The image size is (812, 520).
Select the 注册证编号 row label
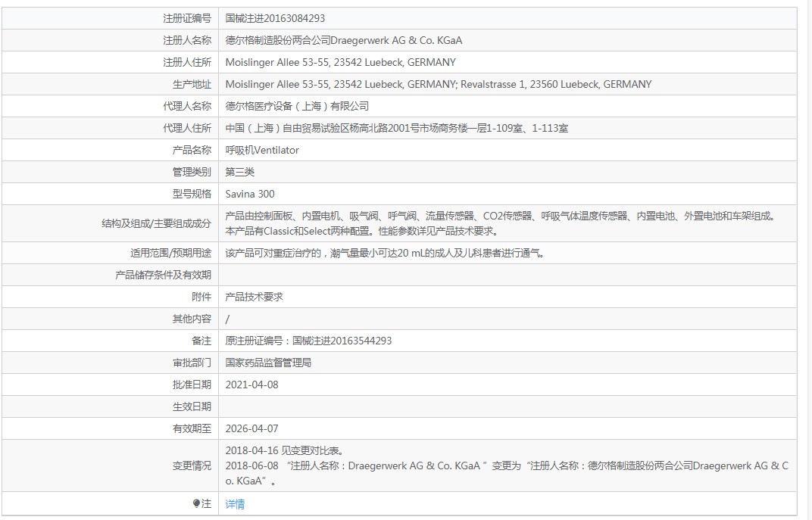[x=187, y=19]
